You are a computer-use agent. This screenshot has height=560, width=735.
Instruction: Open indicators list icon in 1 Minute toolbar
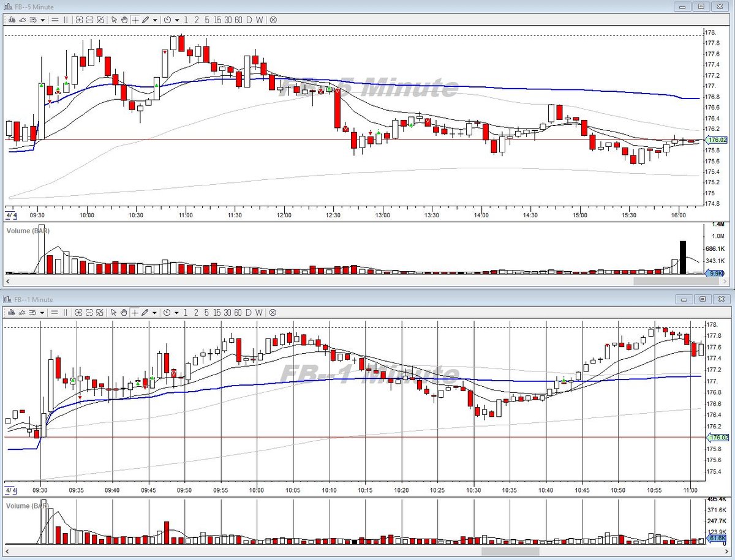(33, 312)
